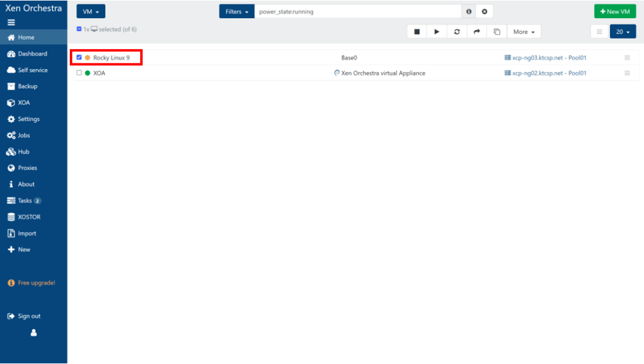The height and width of the screenshot is (364, 644).
Task: Expand the Filters dropdown
Action: (236, 12)
